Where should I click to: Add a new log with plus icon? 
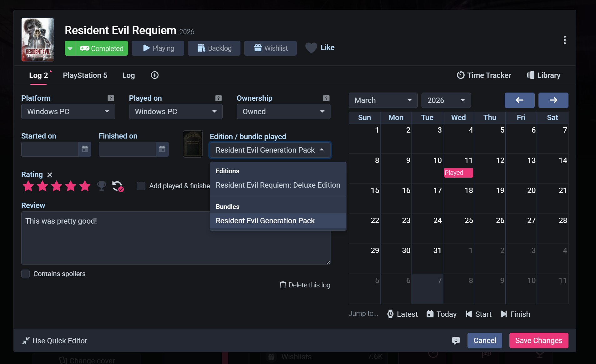pyautogui.click(x=154, y=75)
